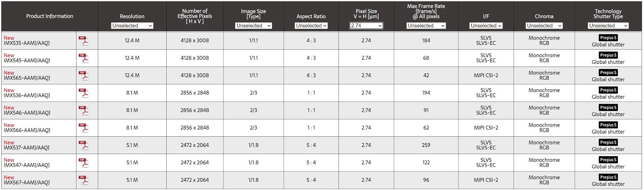The image size is (644, 190).
Task: Change the Pixel Size 2.74 filter
Action: point(366,26)
